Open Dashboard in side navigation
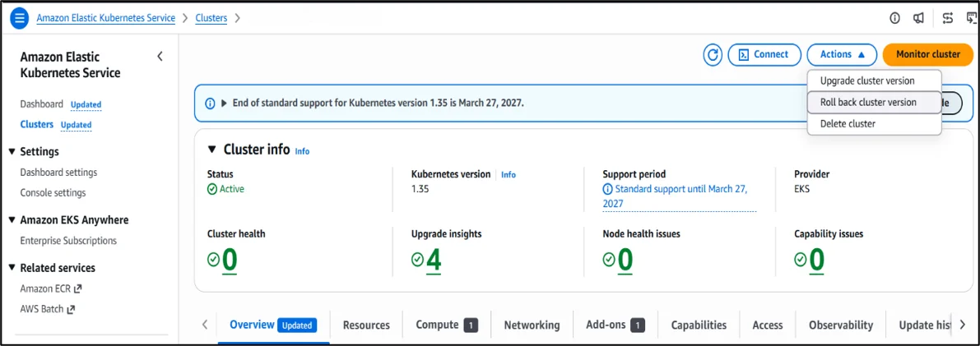This screenshot has height=346, width=980. (41, 104)
